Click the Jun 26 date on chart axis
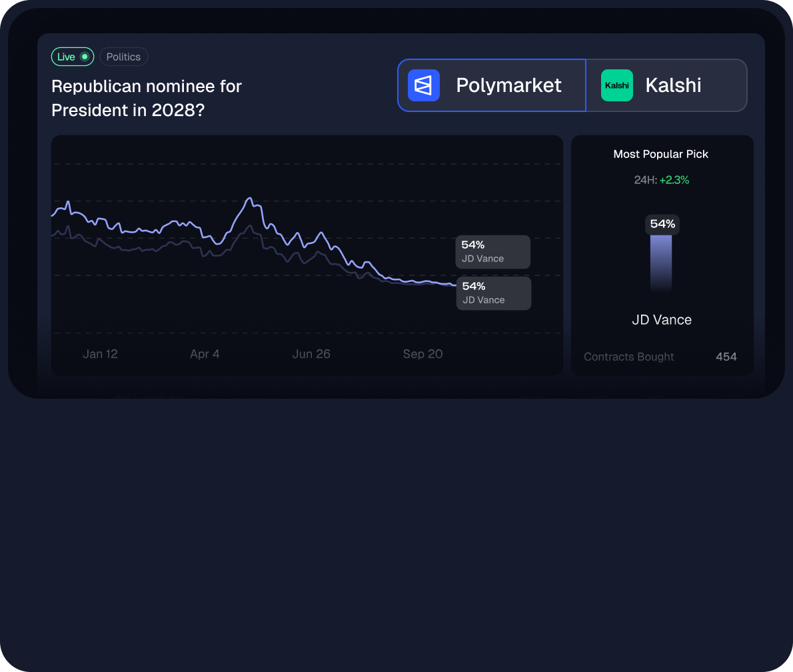 (311, 354)
